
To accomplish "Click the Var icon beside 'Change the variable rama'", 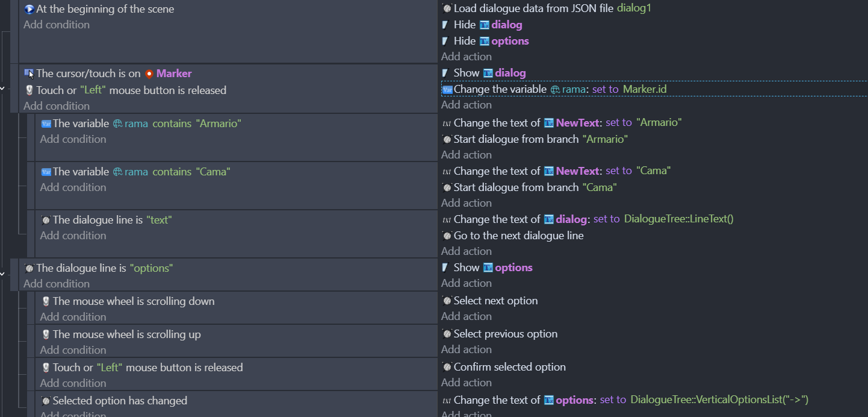I will click(x=447, y=89).
